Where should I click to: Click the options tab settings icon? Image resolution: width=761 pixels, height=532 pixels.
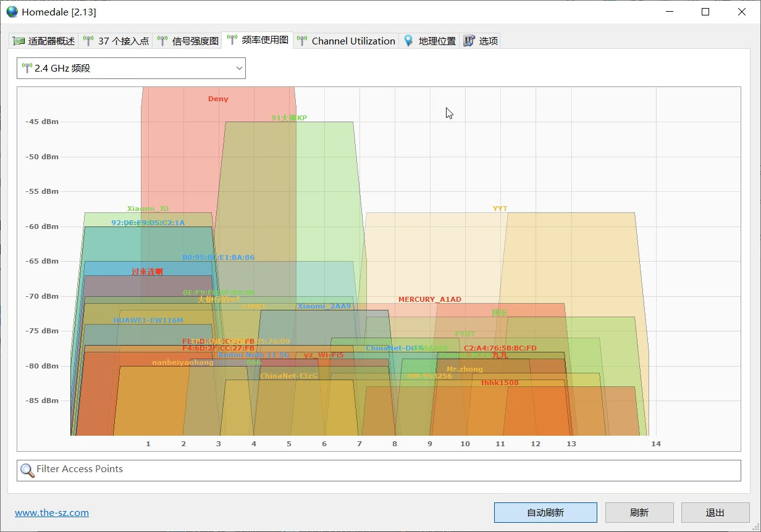coord(469,41)
